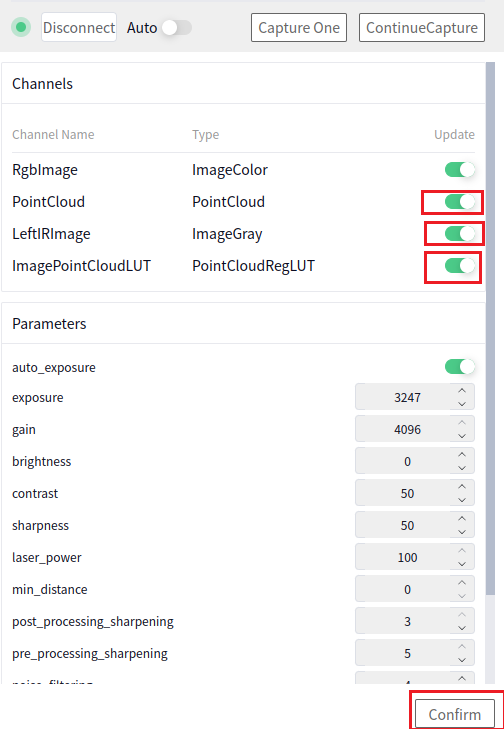The width and height of the screenshot is (504, 729).
Task: Toggle the Auto capture switch
Action: click(177, 28)
